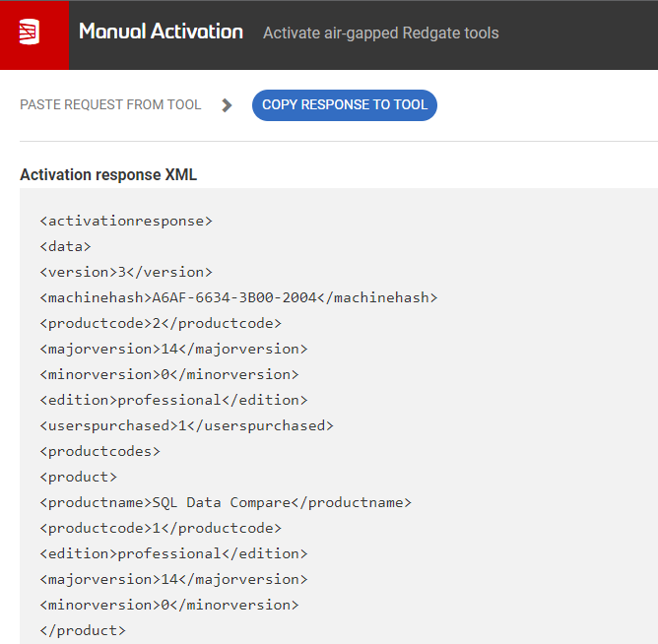Go back to Paste Request From Tool step
This screenshot has height=644, width=658.
click(110, 105)
